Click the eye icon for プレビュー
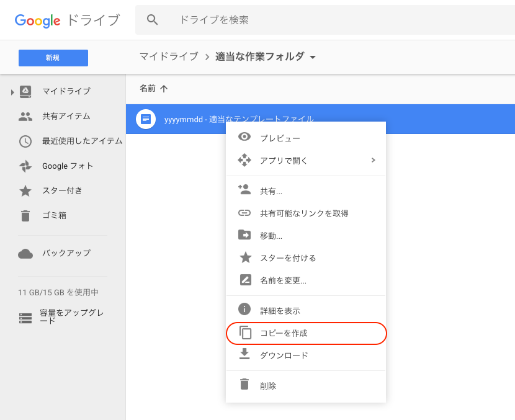 (x=244, y=136)
